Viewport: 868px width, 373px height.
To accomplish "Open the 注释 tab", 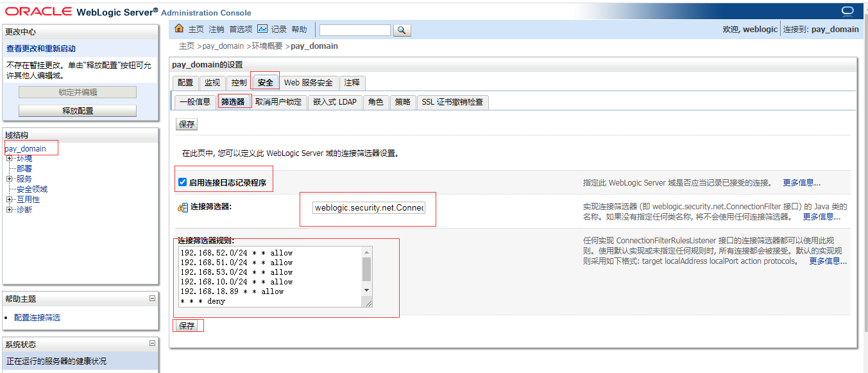I will 352,83.
